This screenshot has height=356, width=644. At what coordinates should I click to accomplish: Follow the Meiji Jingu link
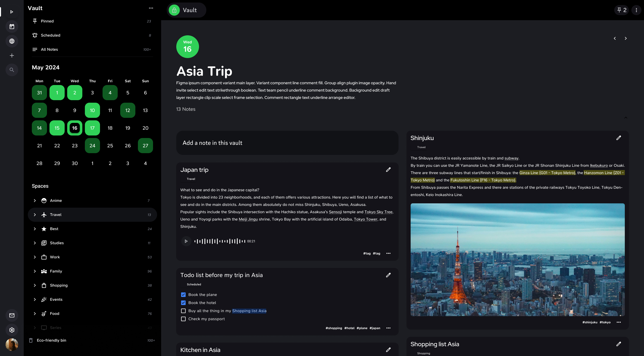pos(248,219)
